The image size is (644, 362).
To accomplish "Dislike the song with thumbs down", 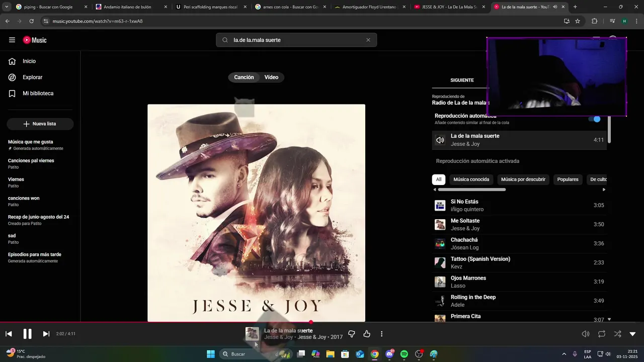I will (352, 334).
